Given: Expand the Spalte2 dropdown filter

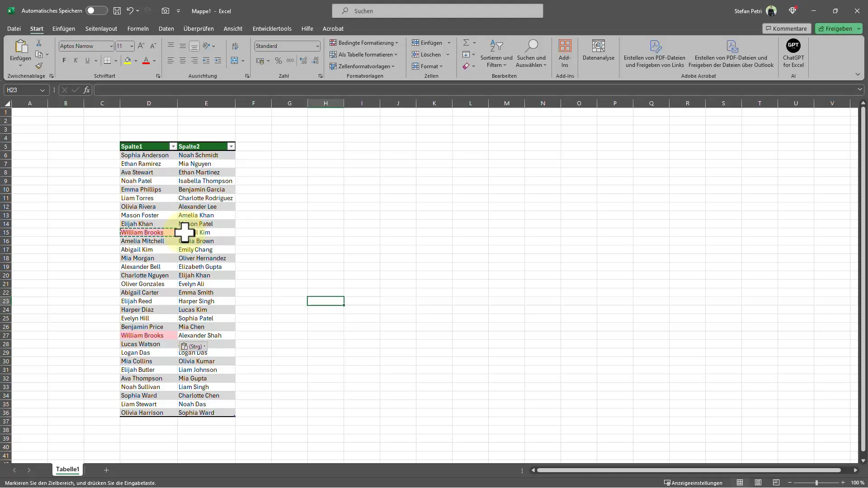Looking at the screenshot, I should [231, 146].
